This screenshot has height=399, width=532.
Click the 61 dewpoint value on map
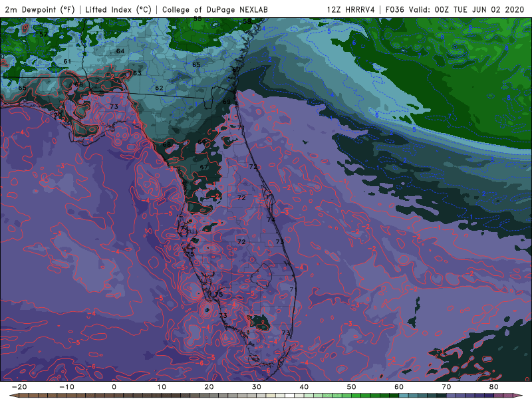click(67, 61)
